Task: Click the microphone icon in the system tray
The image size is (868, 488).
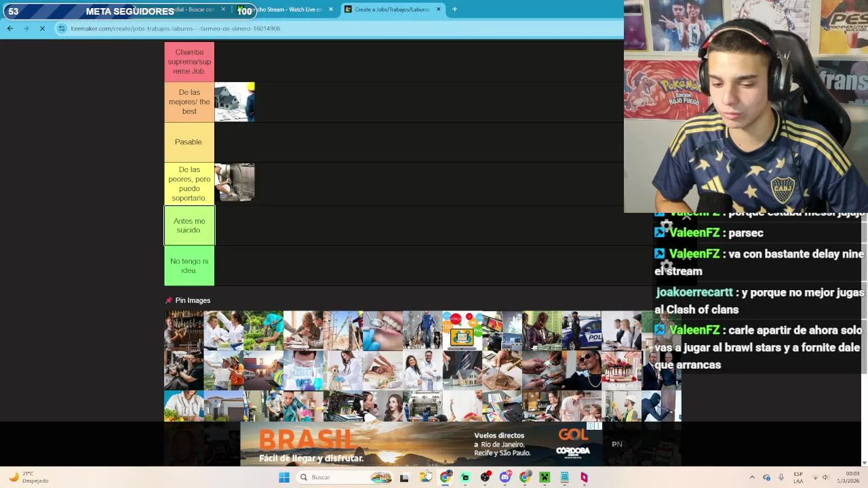Action: click(x=781, y=477)
